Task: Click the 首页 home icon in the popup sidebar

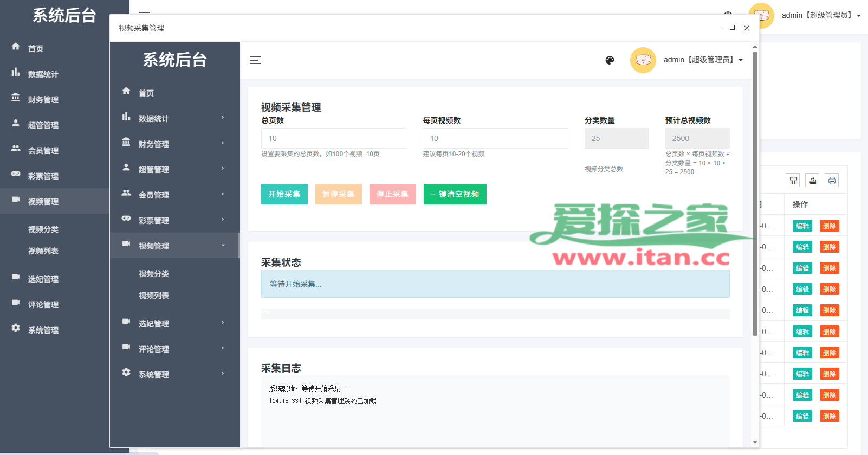Action: coord(126,91)
